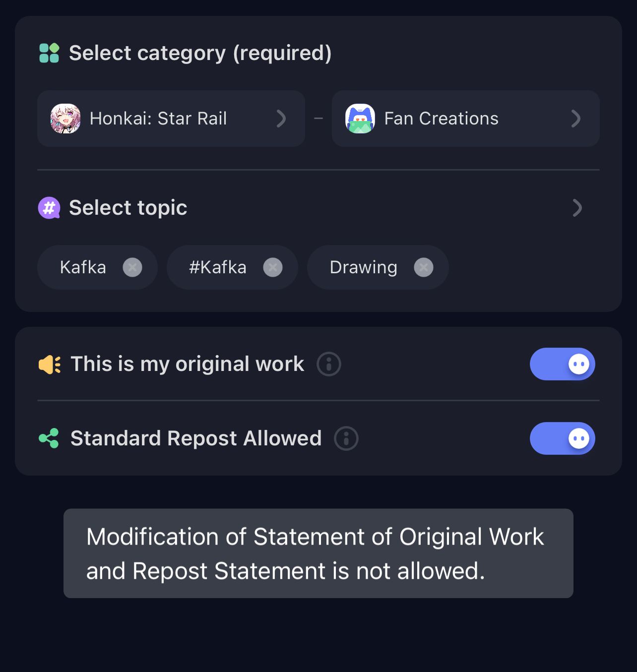Open the Fan Creations category selector
This screenshot has width=637, height=672.
[x=465, y=119]
